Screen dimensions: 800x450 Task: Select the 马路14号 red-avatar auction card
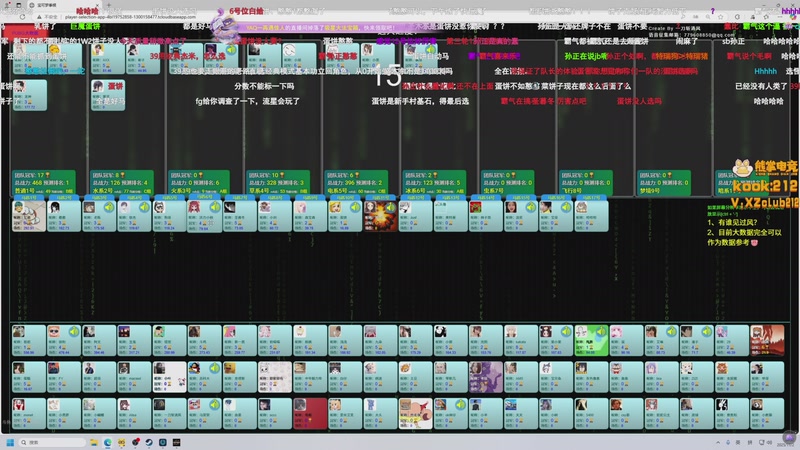486,216
